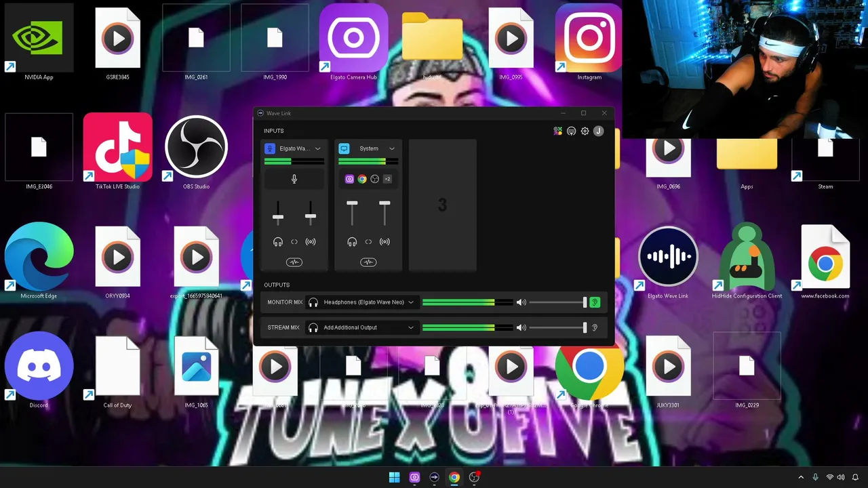Select OBS Studio desktop icon
The image size is (868, 488).
pyautogui.click(x=196, y=152)
